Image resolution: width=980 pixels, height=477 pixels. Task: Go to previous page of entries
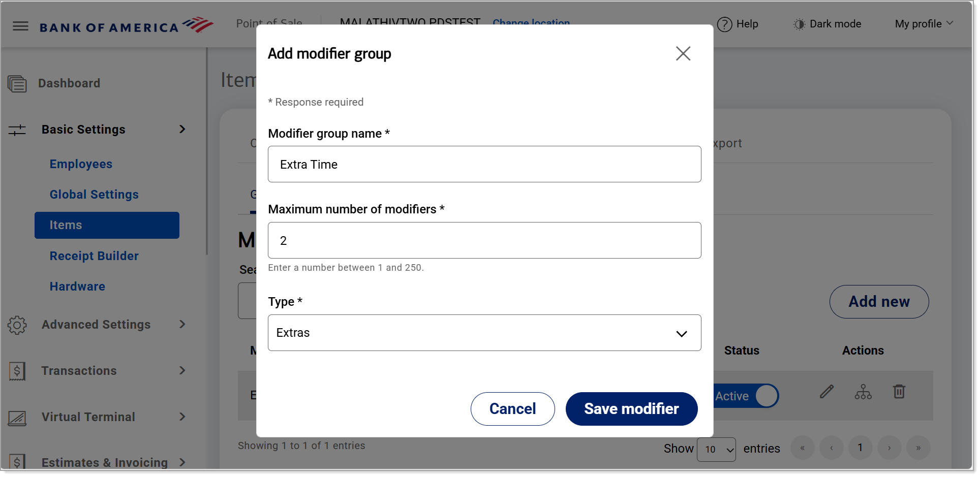click(x=832, y=448)
